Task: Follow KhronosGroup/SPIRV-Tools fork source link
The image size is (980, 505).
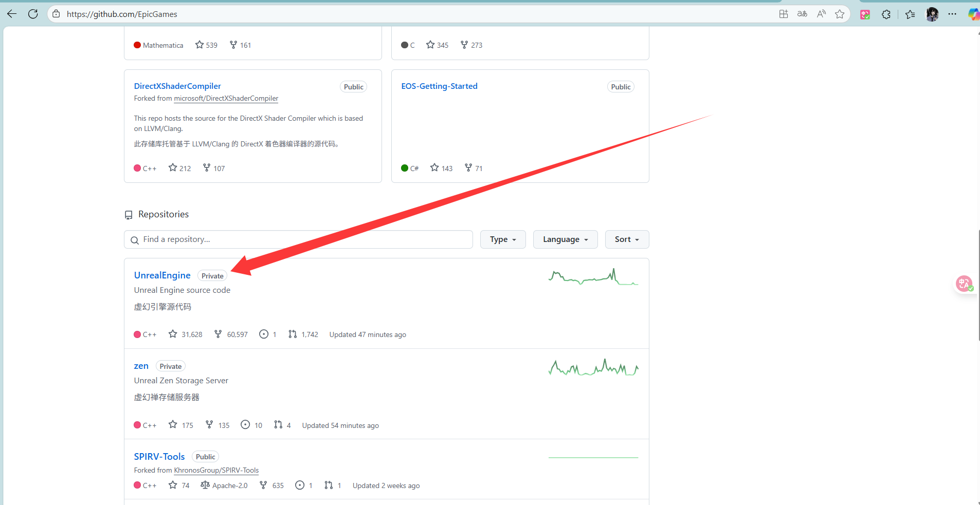Action: tap(216, 470)
